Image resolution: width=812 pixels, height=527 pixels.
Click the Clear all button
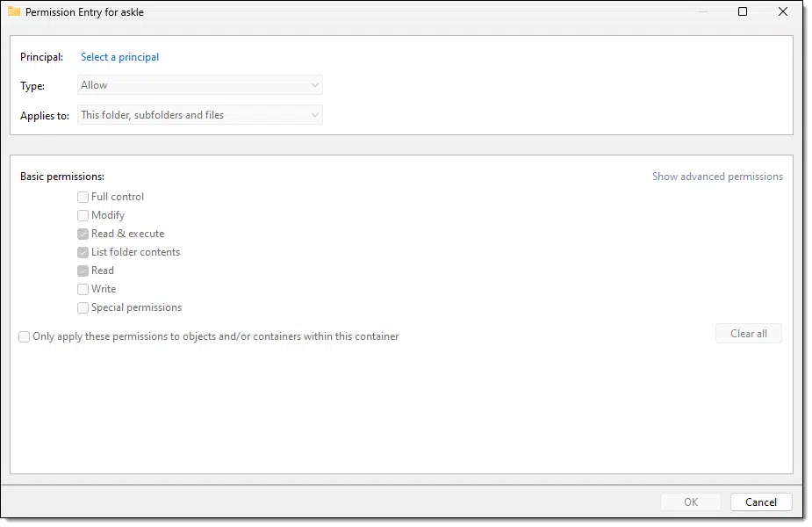click(749, 334)
